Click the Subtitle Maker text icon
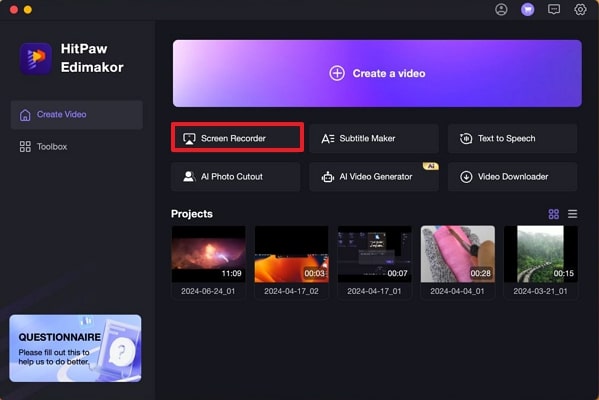This screenshot has height=400, width=599. (x=327, y=139)
